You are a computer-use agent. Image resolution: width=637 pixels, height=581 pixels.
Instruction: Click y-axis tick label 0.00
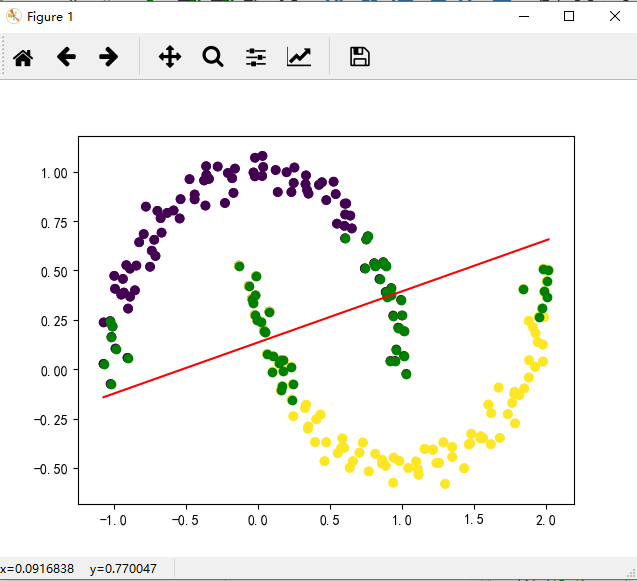point(54,371)
